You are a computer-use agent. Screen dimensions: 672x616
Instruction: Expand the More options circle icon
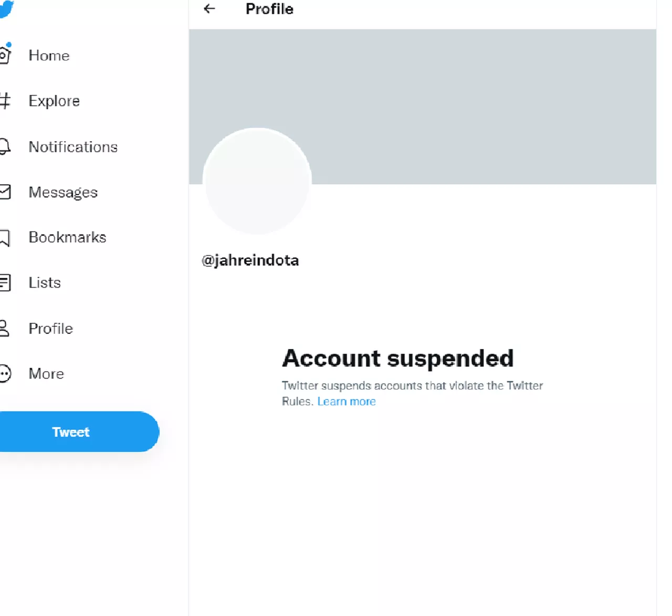5,374
